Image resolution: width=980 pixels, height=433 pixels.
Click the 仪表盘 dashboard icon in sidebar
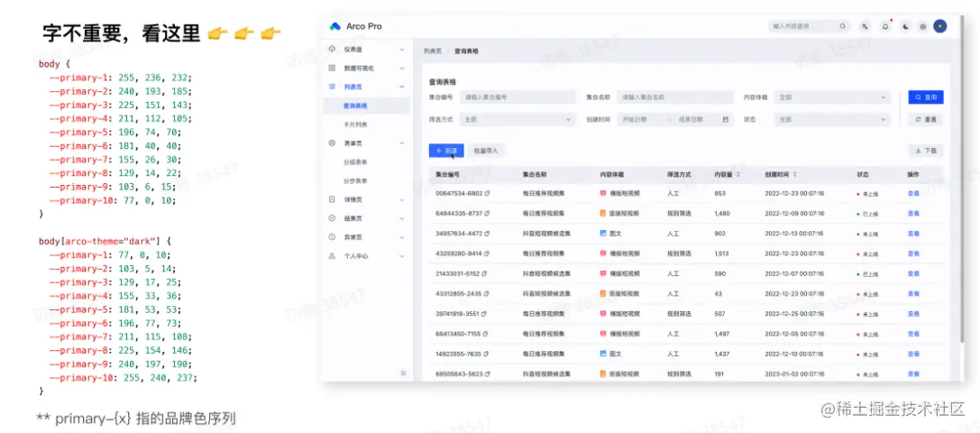tap(332, 49)
